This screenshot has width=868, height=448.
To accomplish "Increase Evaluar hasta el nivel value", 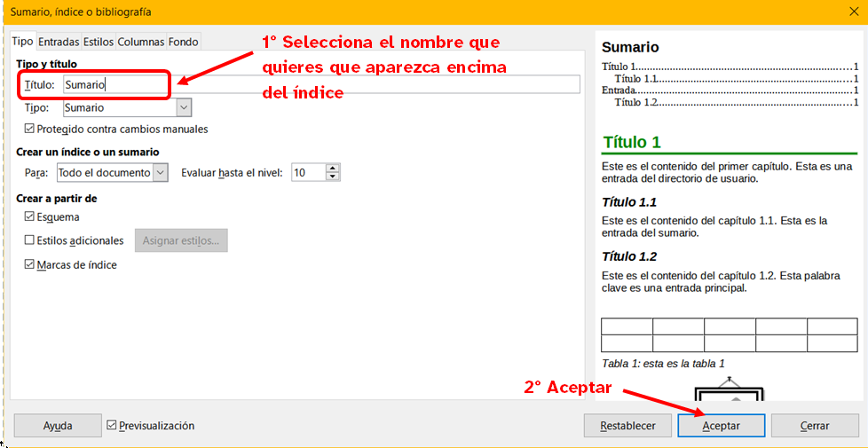I will click(x=333, y=169).
